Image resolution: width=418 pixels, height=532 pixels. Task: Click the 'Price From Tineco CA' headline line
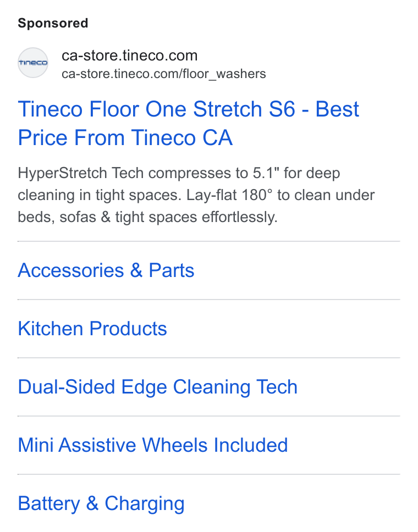coord(125,138)
